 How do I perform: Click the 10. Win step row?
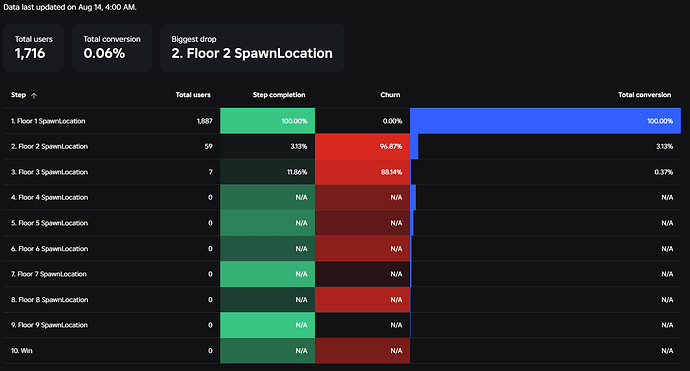(x=342, y=351)
